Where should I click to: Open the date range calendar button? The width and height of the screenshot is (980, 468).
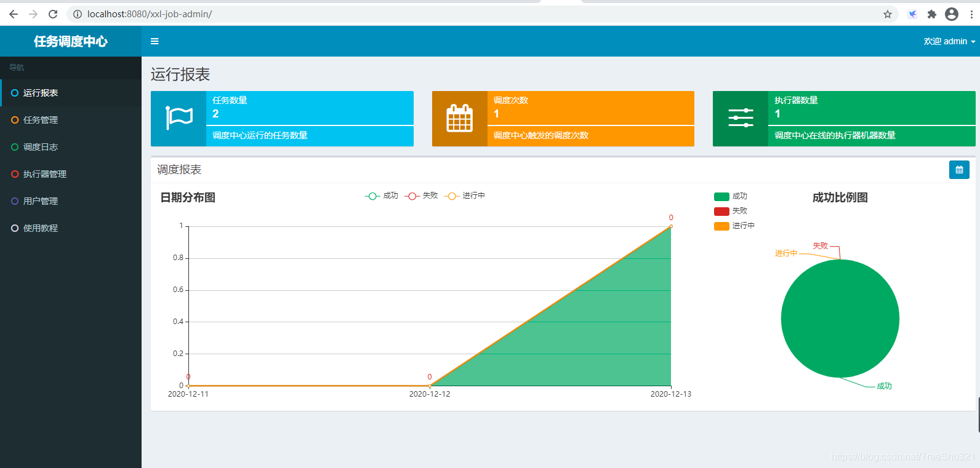click(x=959, y=170)
